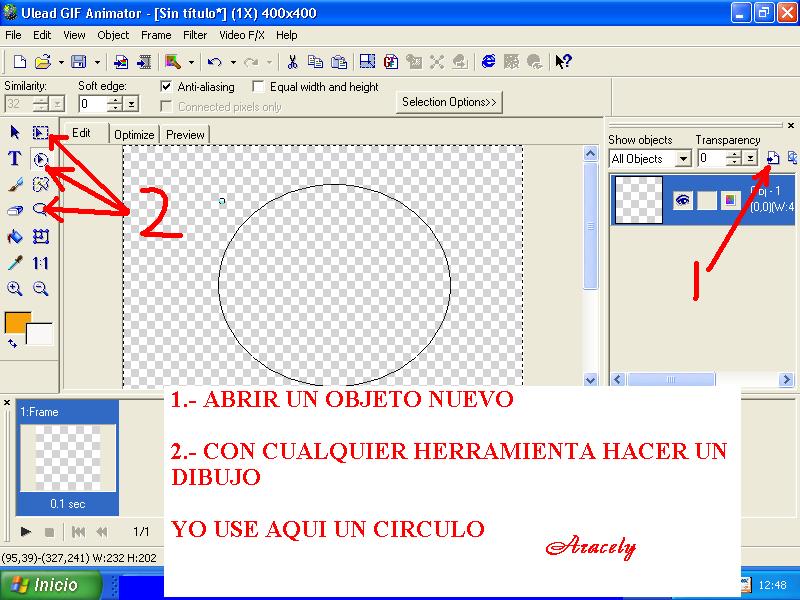Jump to the first frame

click(78, 532)
